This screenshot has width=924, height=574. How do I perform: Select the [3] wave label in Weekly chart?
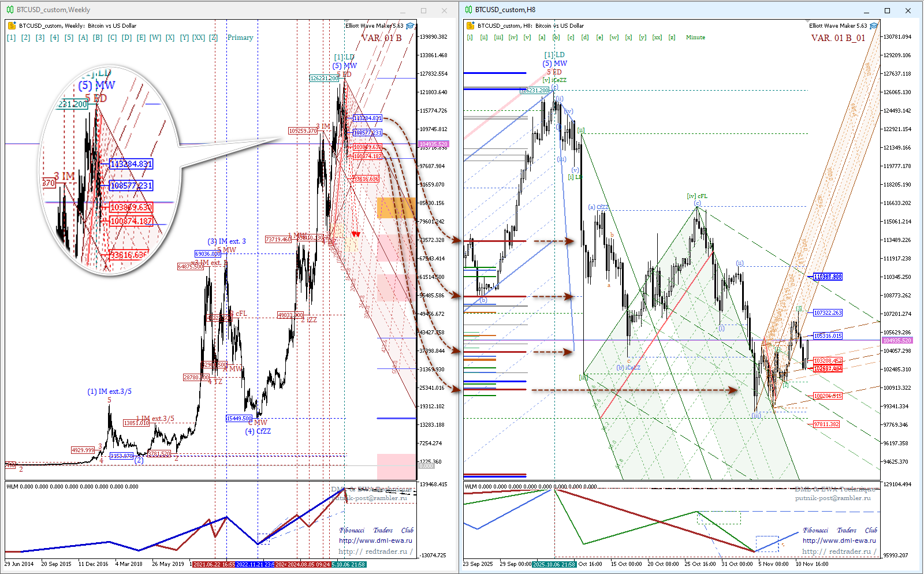40,38
